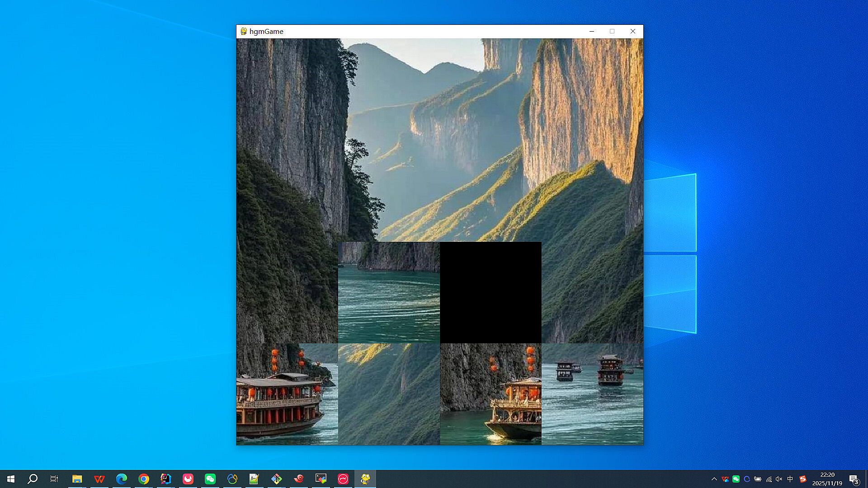Open the Windows Start menu

coord(11,479)
